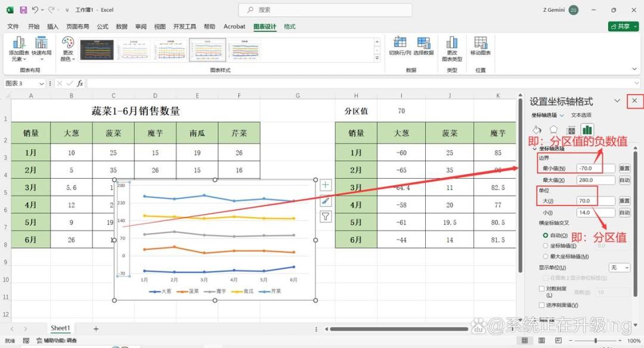Click the zoom slider handle
The image size is (644, 348).
click(x=596, y=341)
